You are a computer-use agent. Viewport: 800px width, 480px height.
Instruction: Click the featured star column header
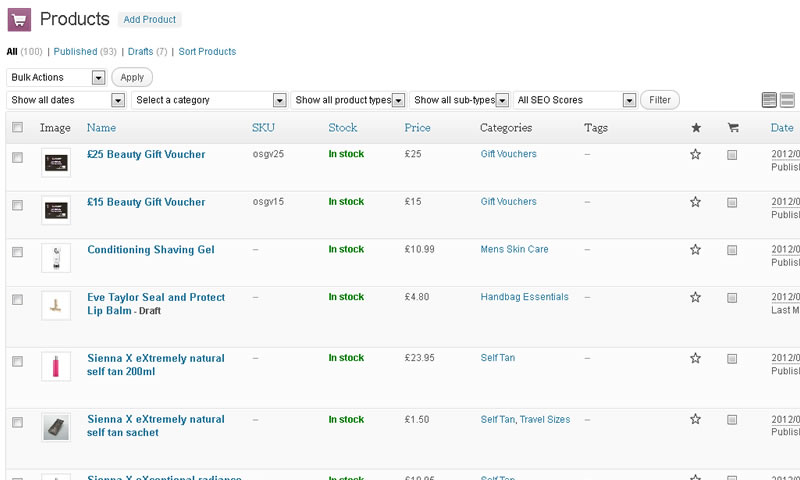click(x=696, y=128)
